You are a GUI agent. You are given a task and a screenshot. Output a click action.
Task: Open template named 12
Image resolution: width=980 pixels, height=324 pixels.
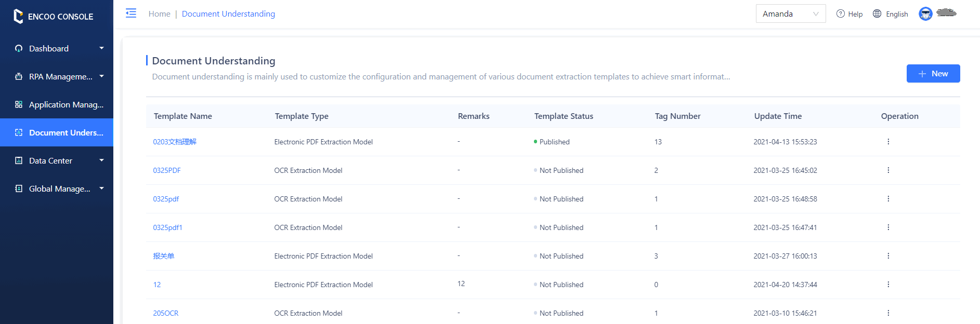pyautogui.click(x=157, y=285)
